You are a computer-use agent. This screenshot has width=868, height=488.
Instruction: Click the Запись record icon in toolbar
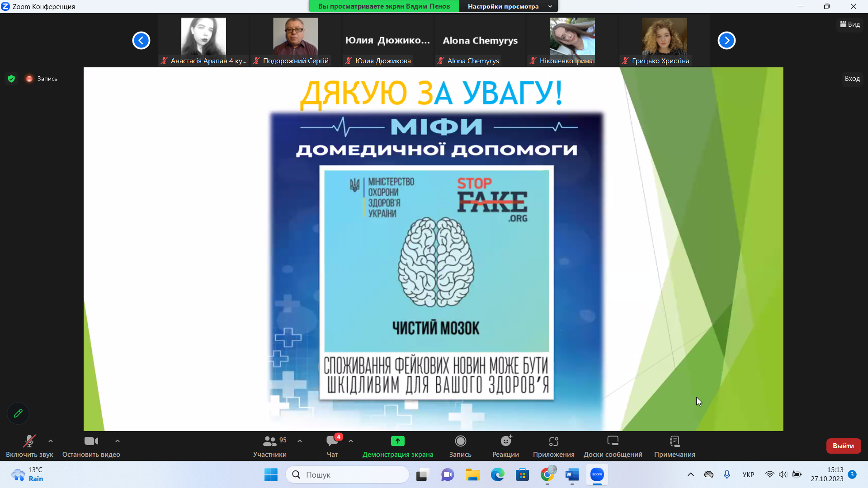(x=460, y=441)
